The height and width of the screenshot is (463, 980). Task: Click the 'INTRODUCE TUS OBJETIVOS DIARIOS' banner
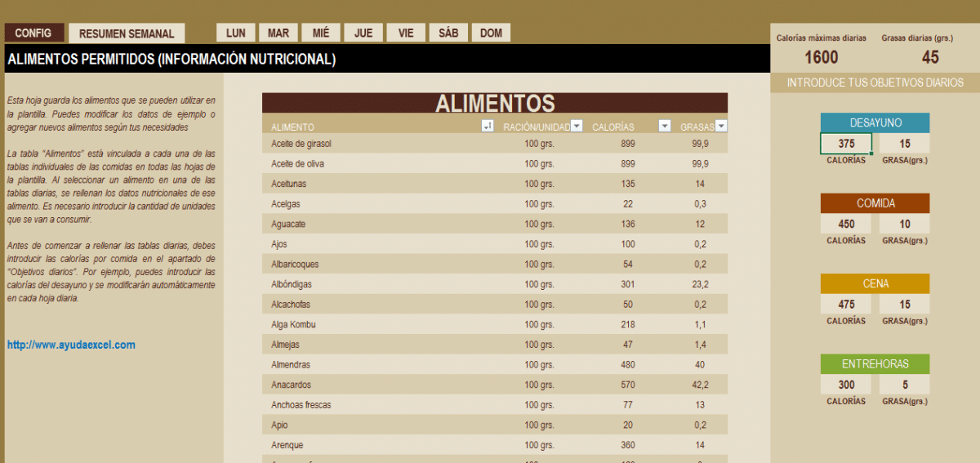[x=875, y=82]
